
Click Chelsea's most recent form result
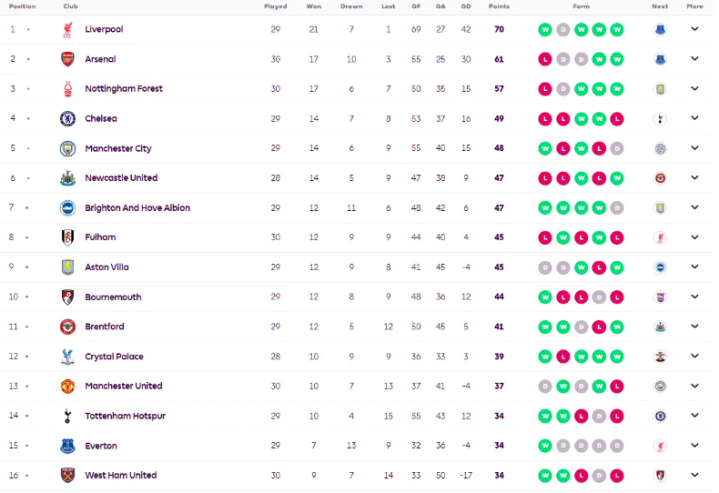click(617, 119)
